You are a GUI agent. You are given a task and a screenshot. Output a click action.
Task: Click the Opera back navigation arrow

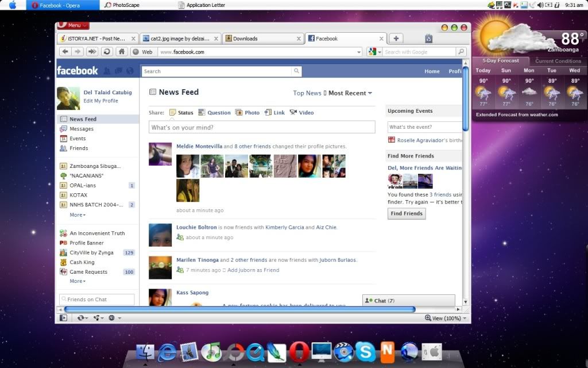[65, 52]
